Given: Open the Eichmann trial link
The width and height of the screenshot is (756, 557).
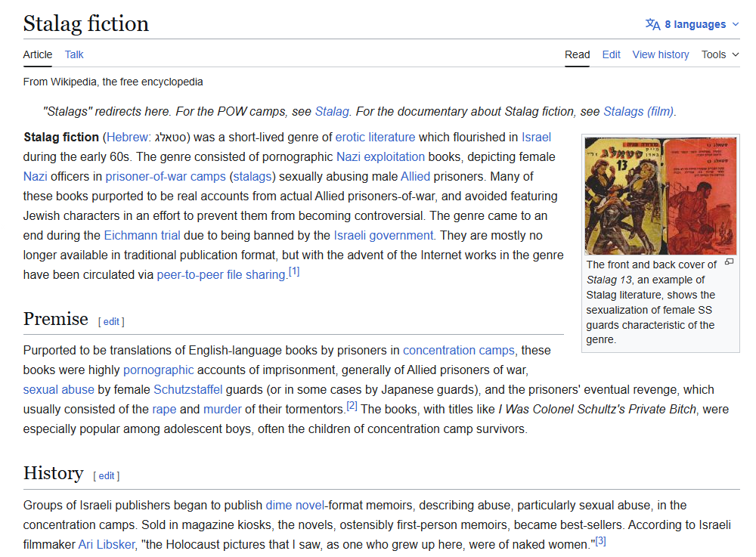Looking at the screenshot, I should [142, 236].
